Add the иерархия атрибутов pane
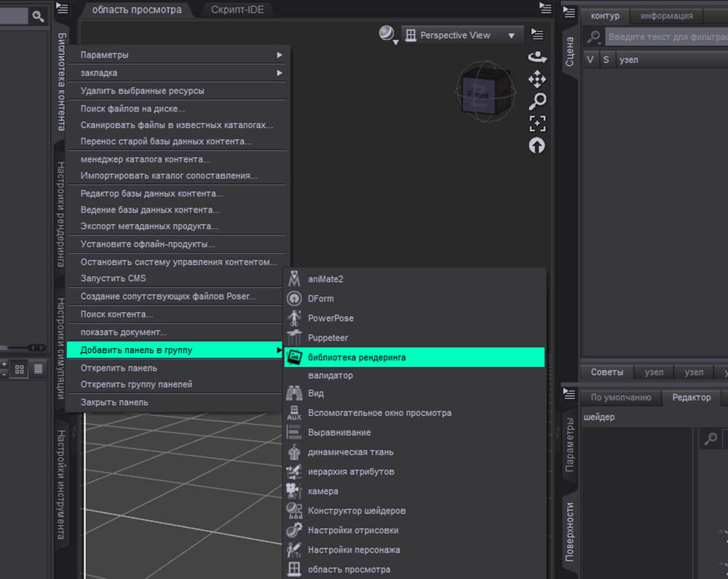 414,471
